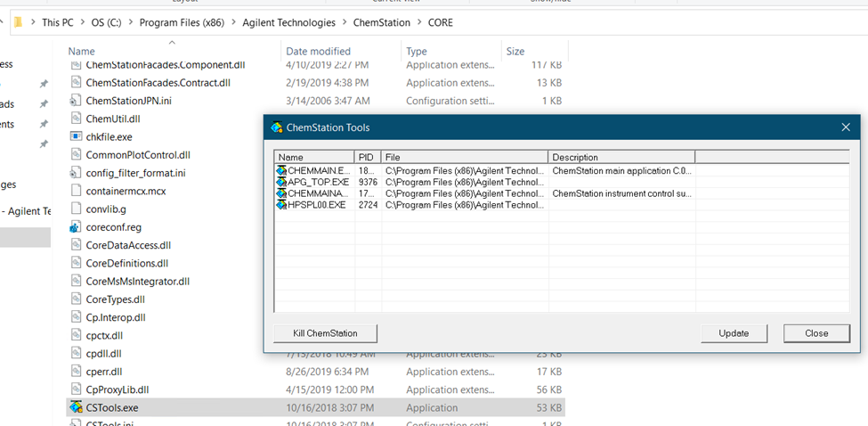Navigate to OS (C:) in breadcrumb
The image size is (868, 426).
(x=105, y=22)
